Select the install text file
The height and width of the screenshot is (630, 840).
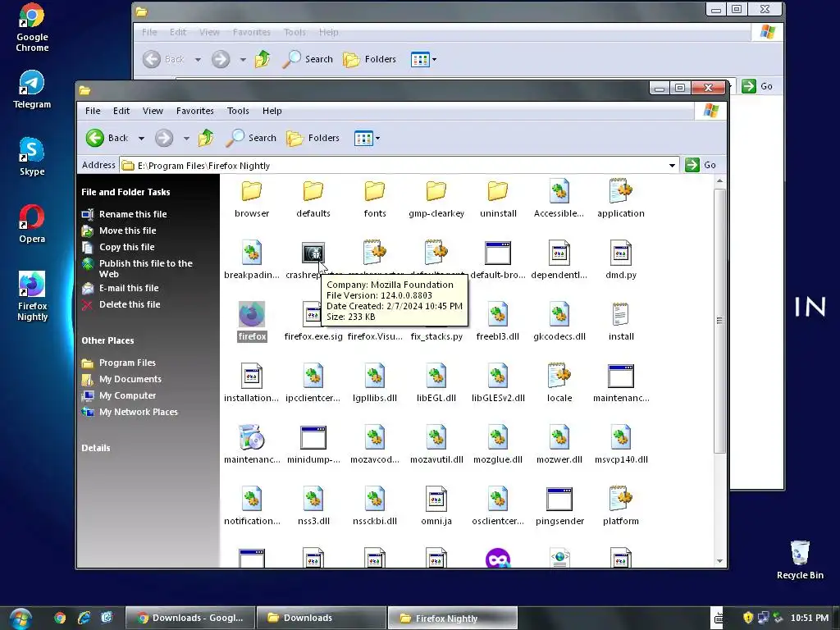click(x=620, y=322)
